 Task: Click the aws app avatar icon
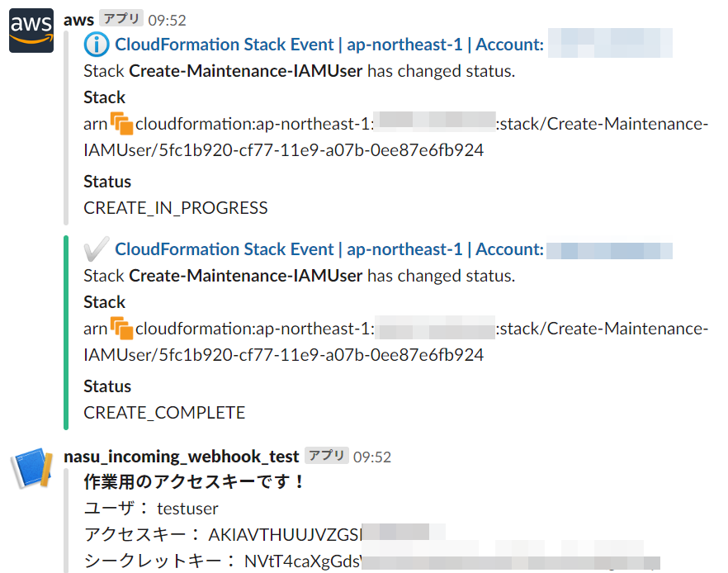tap(31, 31)
